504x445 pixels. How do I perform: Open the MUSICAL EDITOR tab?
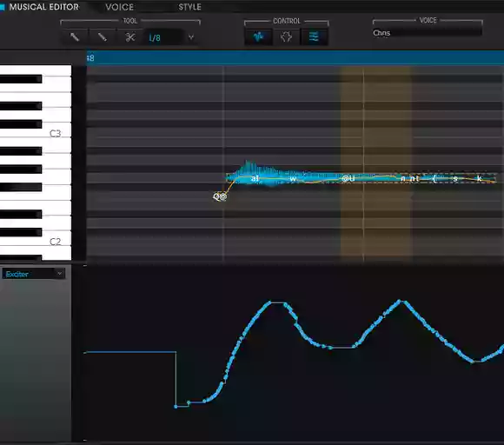[44, 7]
